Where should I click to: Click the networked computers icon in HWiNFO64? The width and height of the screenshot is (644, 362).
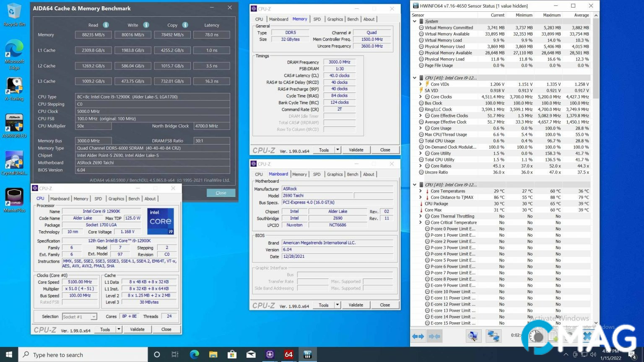[x=493, y=336]
